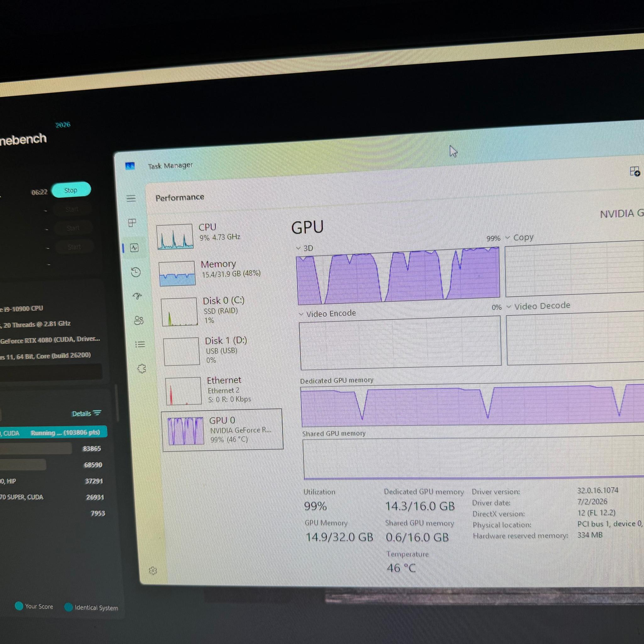The image size is (644, 644).
Task: Select running CUDA result row (103806 pts)
Action: pyautogui.click(x=53, y=432)
